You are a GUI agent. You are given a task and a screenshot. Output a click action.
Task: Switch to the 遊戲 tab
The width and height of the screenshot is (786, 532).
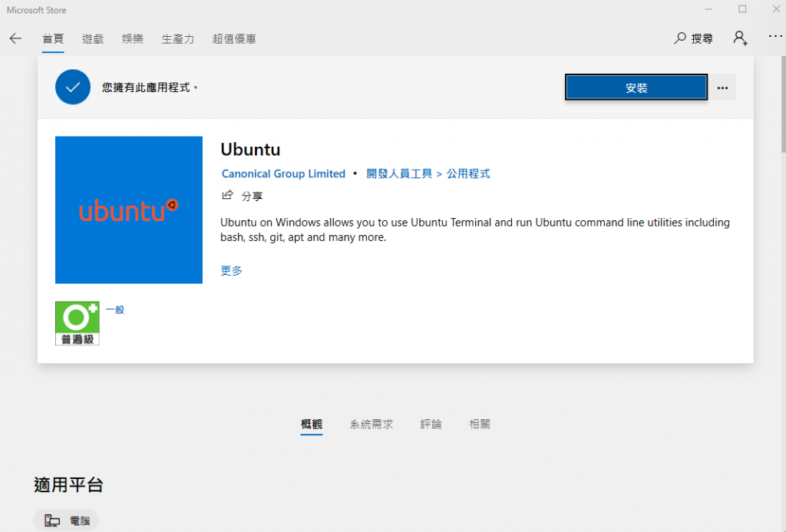coord(93,38)
